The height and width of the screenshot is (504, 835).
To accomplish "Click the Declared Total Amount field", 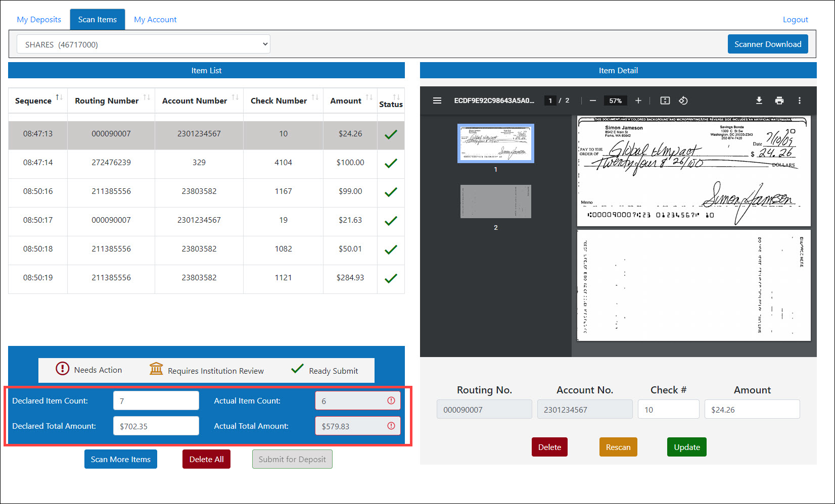I will click(156, 426).
